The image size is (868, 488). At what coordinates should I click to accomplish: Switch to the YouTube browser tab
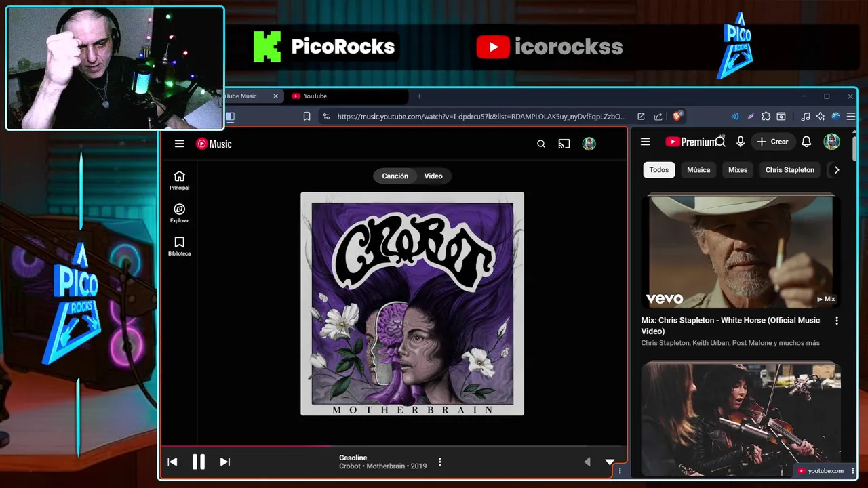click(x=347, y=96)
